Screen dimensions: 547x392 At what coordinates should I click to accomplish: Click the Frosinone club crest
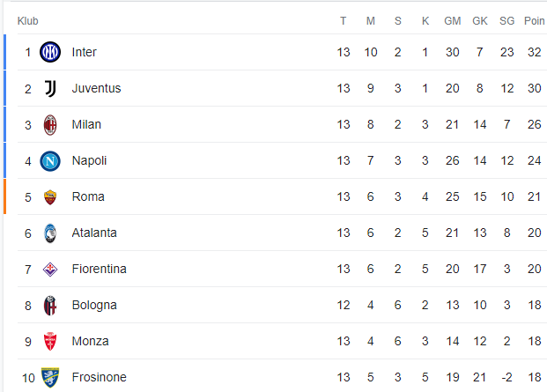tap(50, 377)
